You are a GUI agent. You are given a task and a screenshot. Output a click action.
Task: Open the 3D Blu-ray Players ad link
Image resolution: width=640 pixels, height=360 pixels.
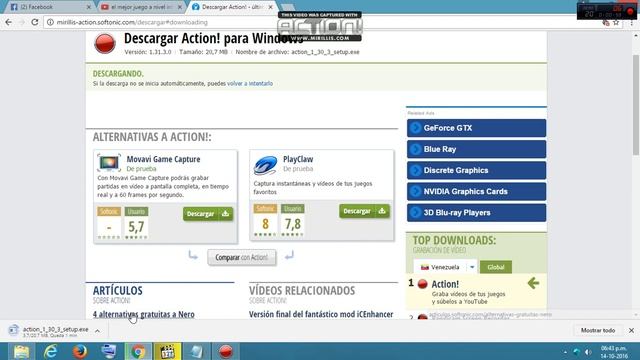pos(476,213)
